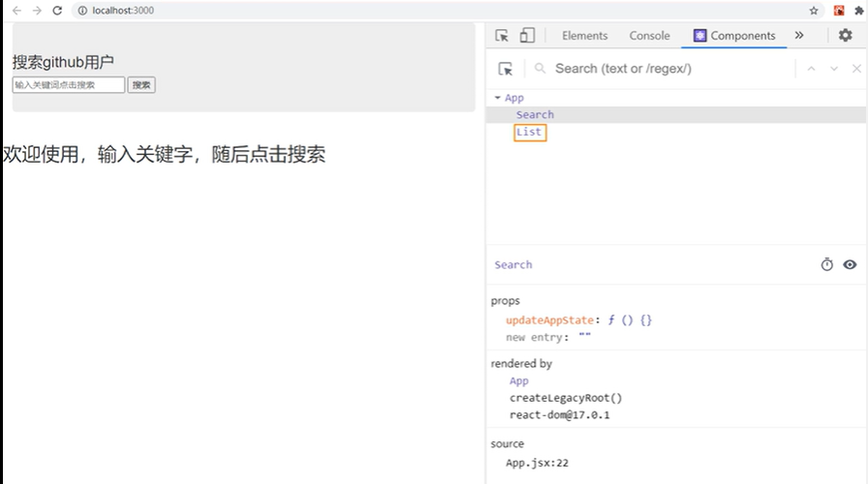Viewport: 868px width, 484px height.
Task: Open the Components tab
Action: 734,36
